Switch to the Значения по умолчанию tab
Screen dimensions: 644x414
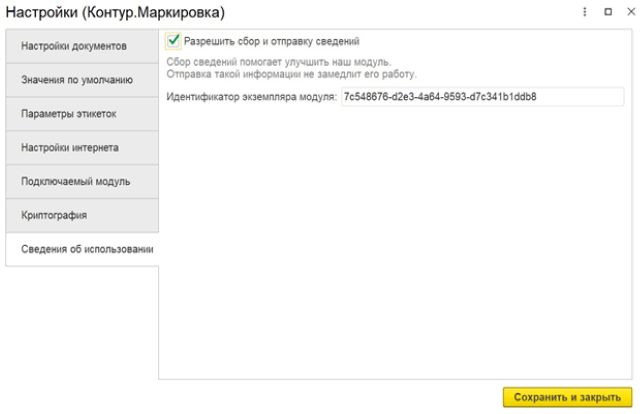[82, 80]
